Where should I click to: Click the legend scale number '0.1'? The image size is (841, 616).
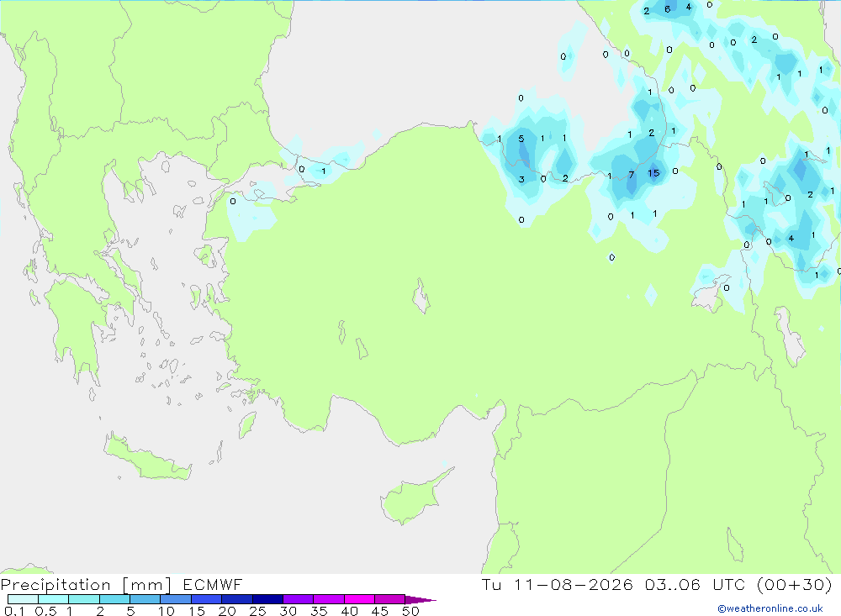[14, 611]
